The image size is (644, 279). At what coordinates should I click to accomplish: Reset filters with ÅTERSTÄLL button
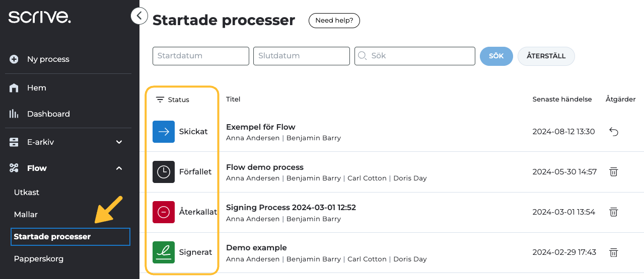point(546,56)
